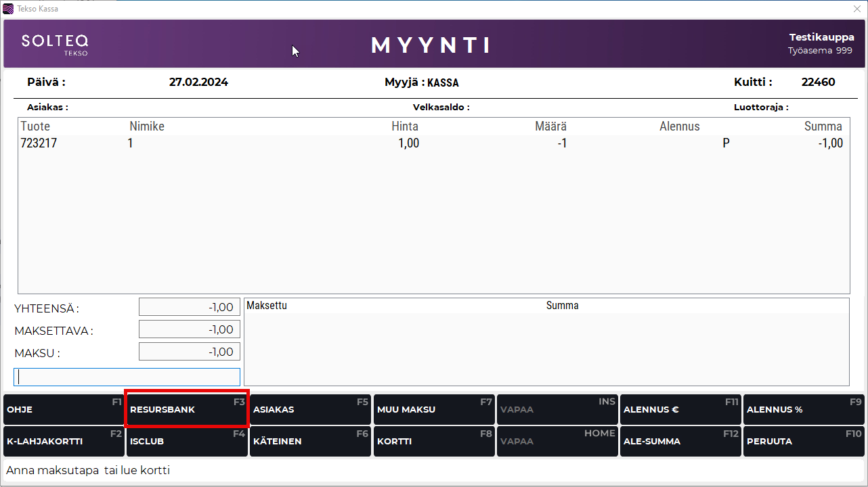868x487 pixels.
Task: Pay with K-LAHJAKORTTI gift card
Action: [64, 441]
